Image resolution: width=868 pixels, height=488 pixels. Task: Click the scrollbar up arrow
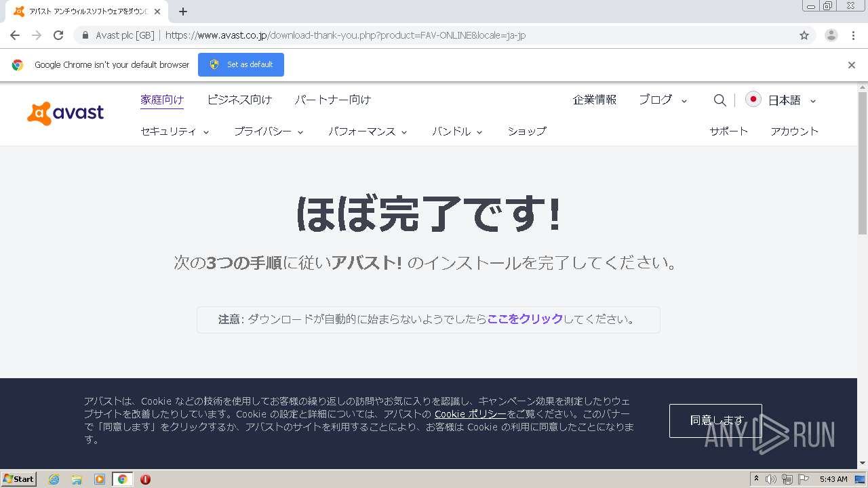(x=863, y=87)
